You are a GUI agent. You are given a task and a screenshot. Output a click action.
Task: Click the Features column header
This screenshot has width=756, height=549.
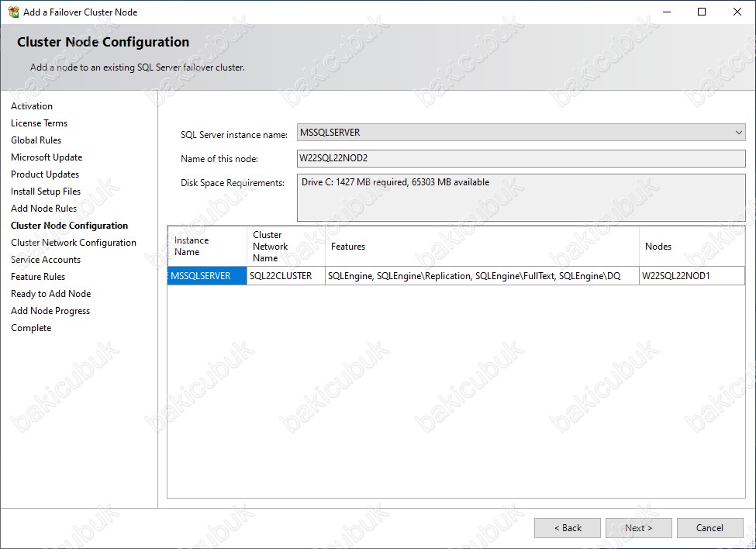pyautogui.click(x=482, y=247)
